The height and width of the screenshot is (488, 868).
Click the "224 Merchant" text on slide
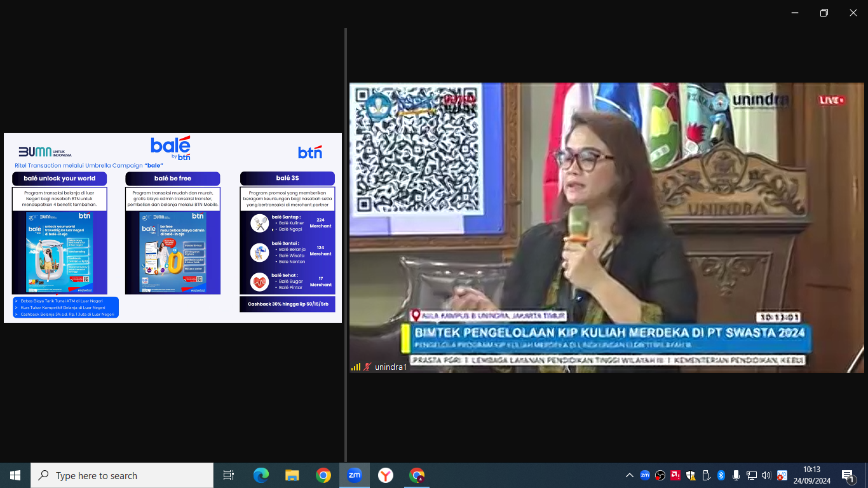pyautogui.click(x=320, y=222)
